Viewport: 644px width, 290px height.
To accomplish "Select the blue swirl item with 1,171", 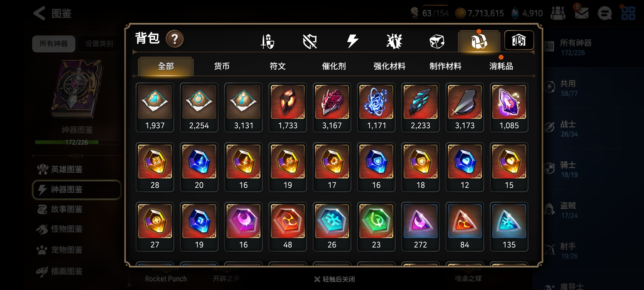I will (376, 107).
